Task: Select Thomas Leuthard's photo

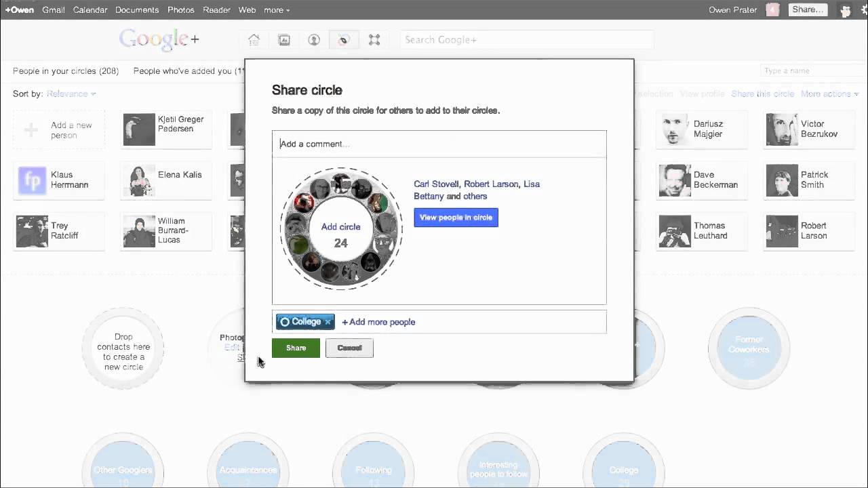Action: click(675, 231)
